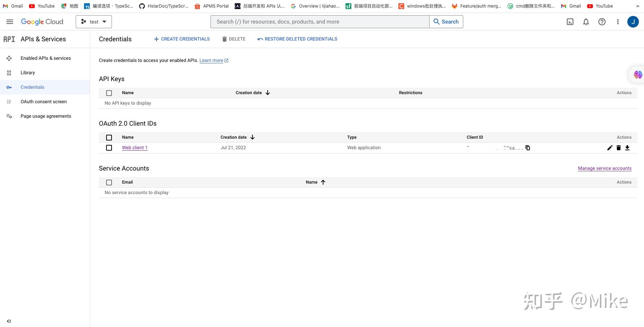
Task: Reverse Name sort in Service Accounts
Action: pos(323,182)
